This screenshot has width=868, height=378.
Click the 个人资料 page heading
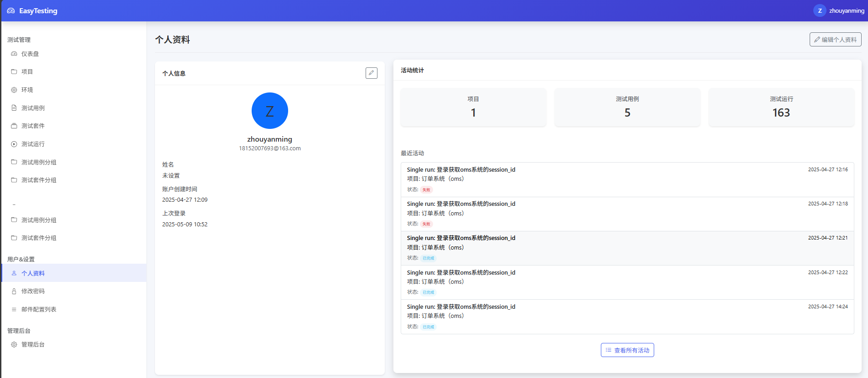pos(172,40)
